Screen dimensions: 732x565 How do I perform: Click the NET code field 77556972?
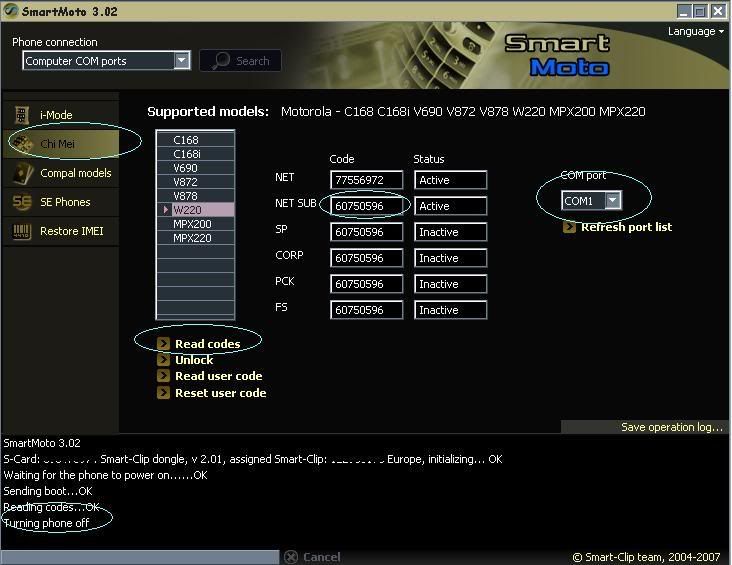coord(366,180)
